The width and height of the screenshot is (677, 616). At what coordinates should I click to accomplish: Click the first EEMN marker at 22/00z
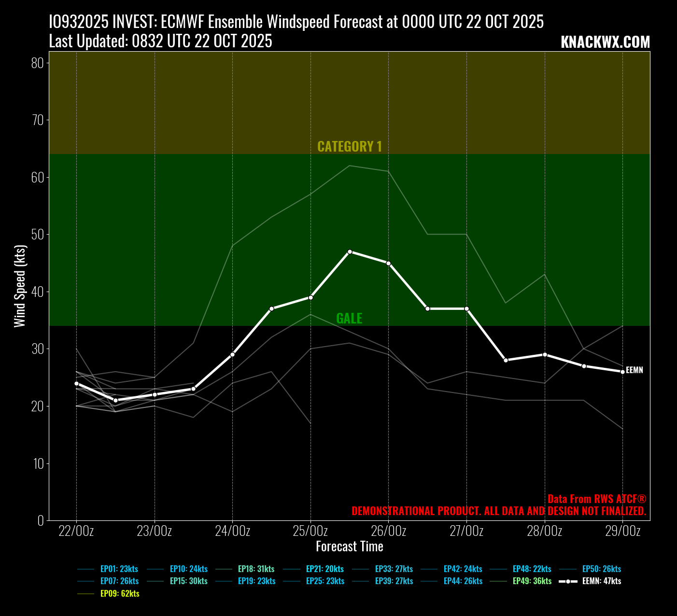(76, 383)
